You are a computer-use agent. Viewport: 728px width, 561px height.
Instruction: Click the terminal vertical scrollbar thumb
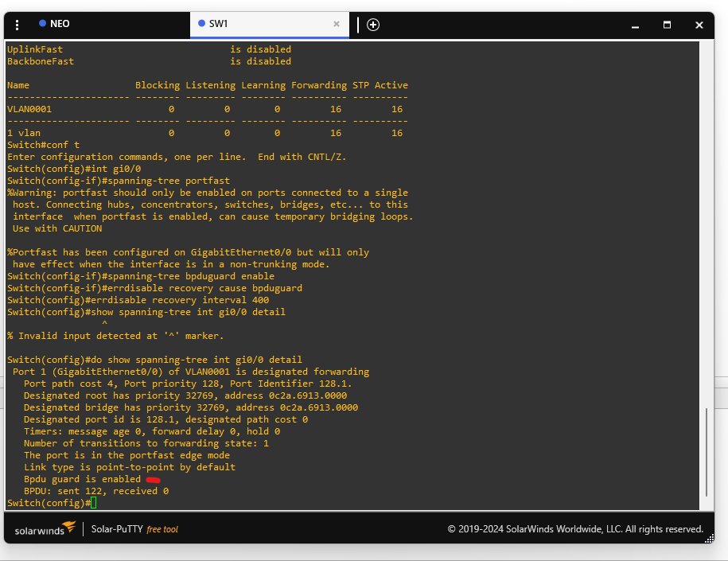click(x=707, y=452)
